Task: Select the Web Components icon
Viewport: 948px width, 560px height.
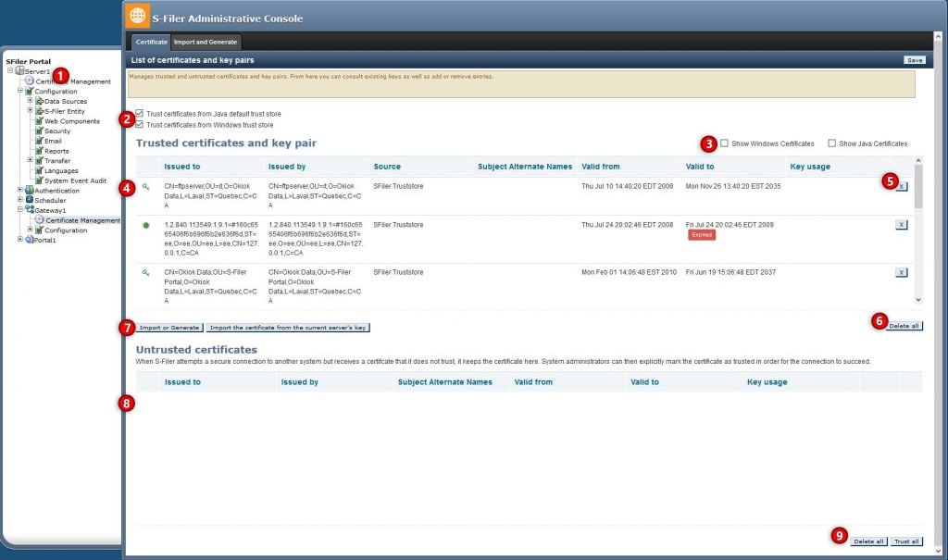Action: point(39,121)
